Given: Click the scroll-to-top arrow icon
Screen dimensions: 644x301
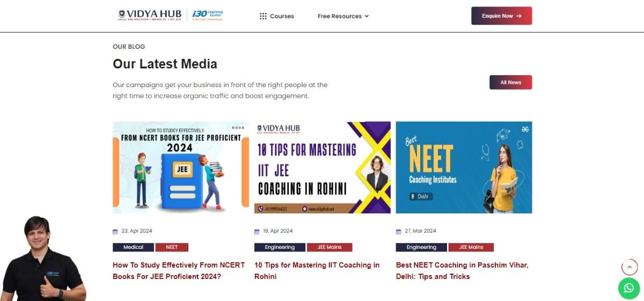Looking at the screenshot, I should pyautogui.click(x=629, y=267).
